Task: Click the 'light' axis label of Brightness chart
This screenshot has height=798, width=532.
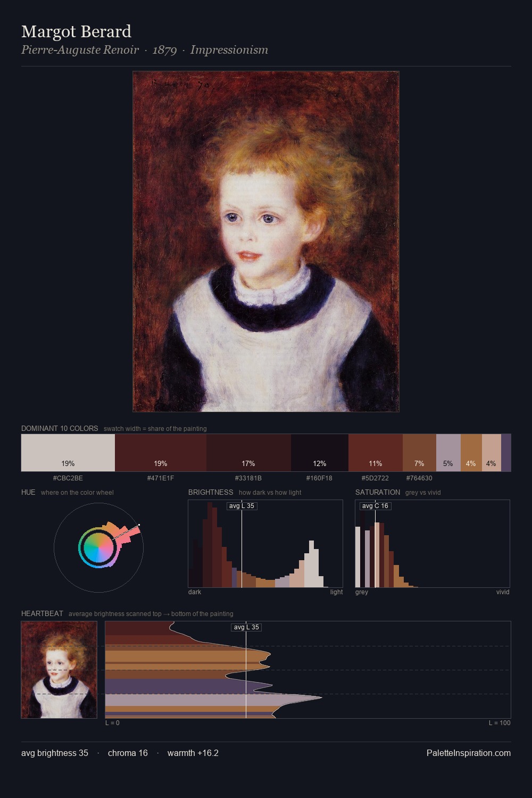Action: tap(337, 592)
